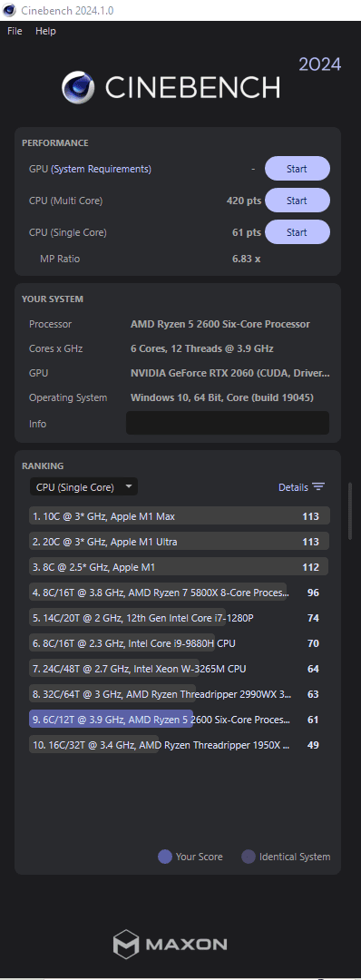Click the PERFORMANCE section heading
Viewport: 361px width, 980px height.
coord(55,143)
